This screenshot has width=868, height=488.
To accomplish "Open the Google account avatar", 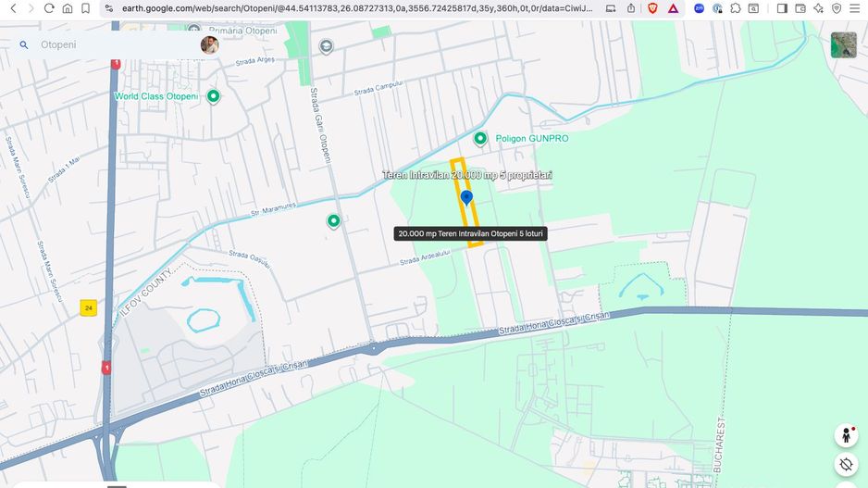I will 209,44.
